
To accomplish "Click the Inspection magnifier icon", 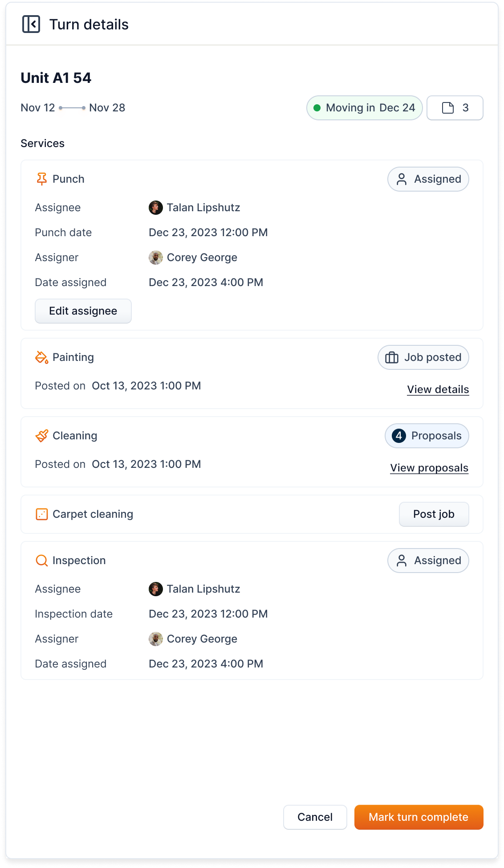I will [x=41, y=561].
